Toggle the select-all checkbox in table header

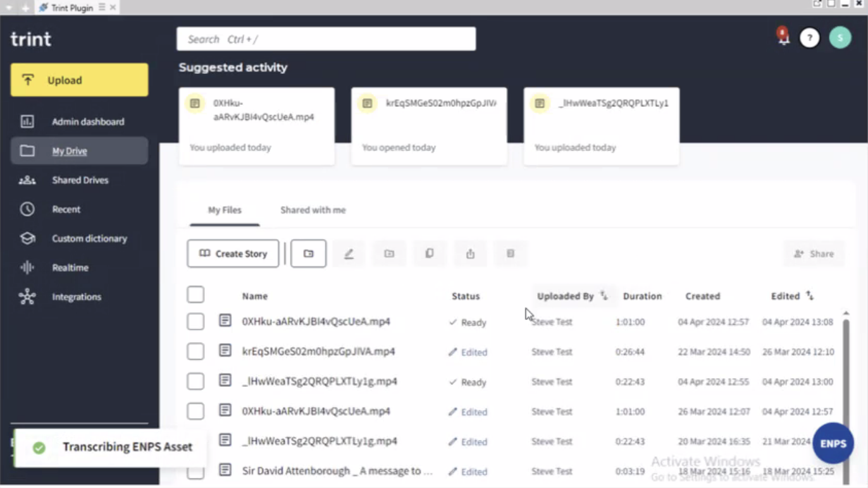pyautogui.click(x=195, y=295)
